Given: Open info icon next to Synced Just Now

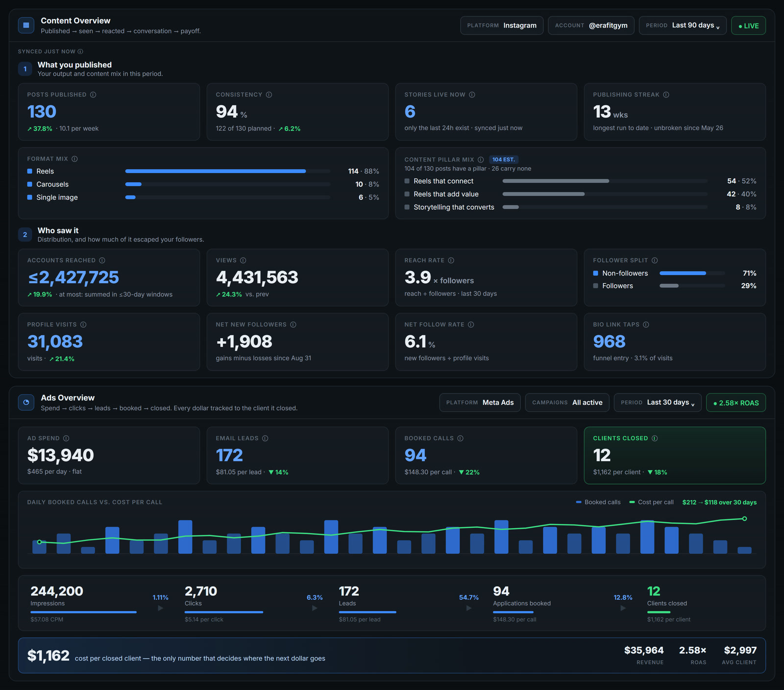Looking at the screenshot, I should pos(80,51).
